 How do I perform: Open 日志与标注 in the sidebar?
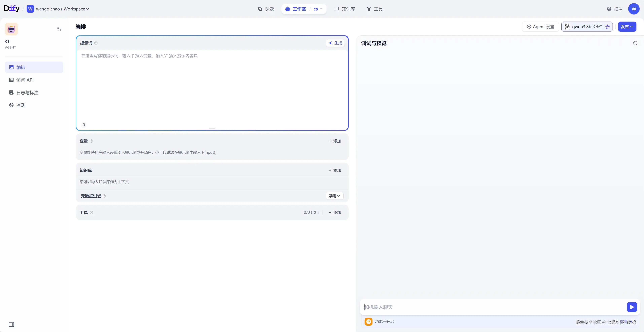pyautogui.click(x=27, y=93)
